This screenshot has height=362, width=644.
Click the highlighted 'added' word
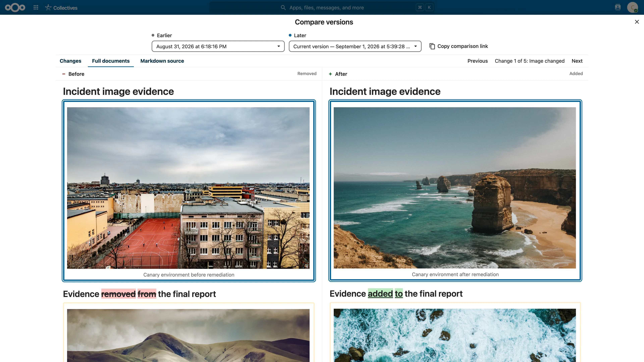tap(380, 294)
